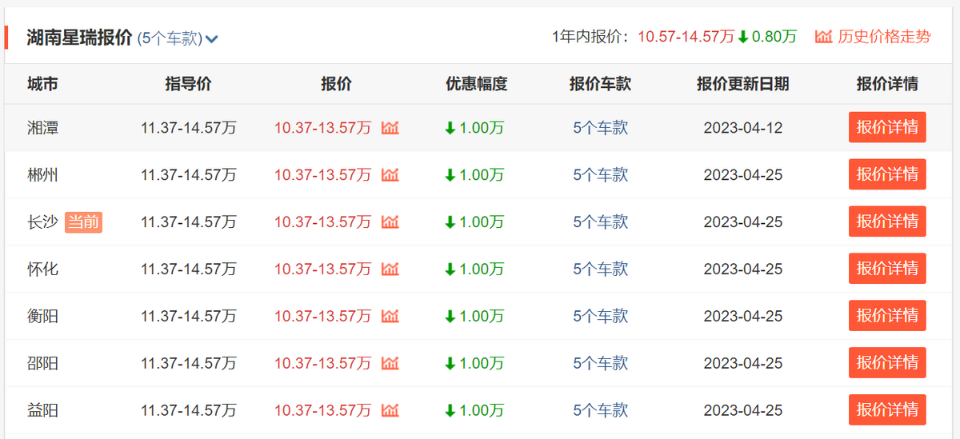
Task: Open 5个车款 link in 邵阳 row
Action: coord(600,363)
